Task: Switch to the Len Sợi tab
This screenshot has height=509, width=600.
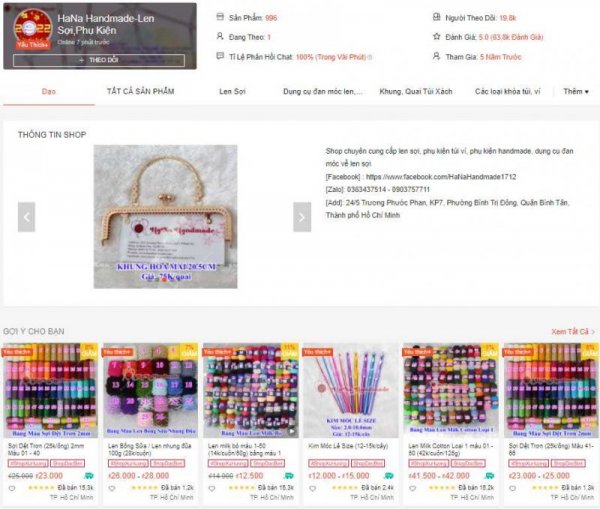Action: [232, 91]
